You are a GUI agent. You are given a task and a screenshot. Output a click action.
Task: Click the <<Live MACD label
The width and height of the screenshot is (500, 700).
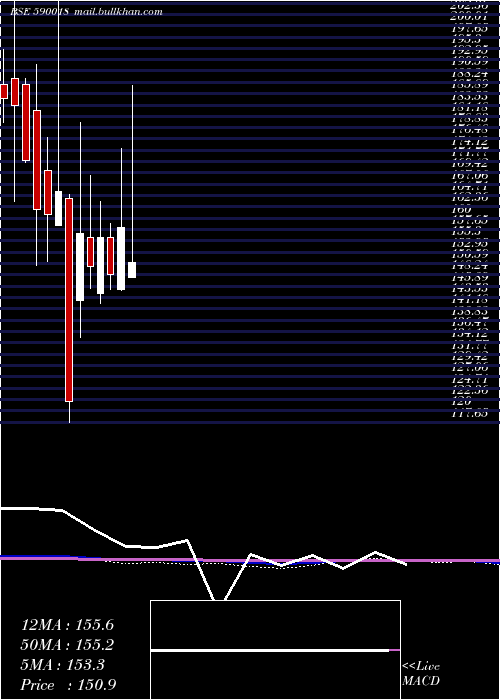click(421, 673)
